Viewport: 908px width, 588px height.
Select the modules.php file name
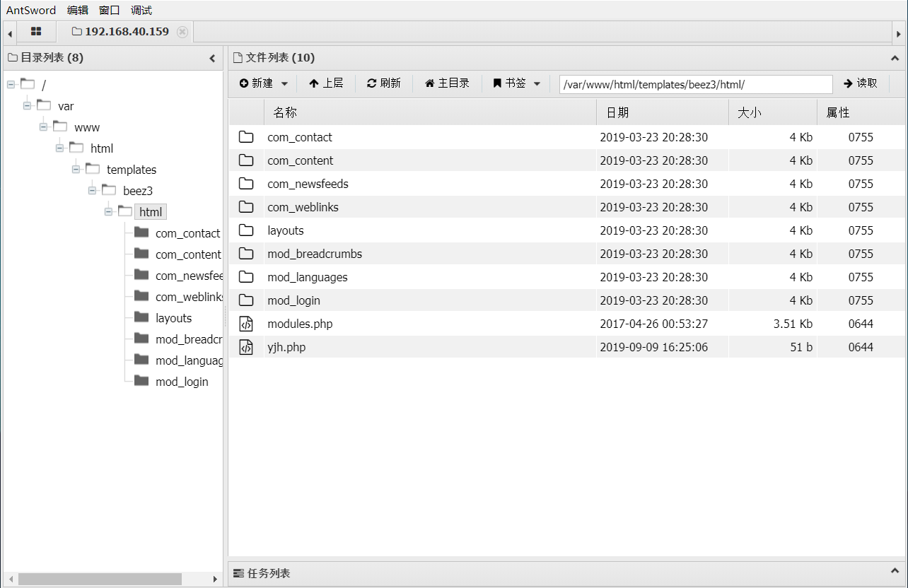point(300,324)
